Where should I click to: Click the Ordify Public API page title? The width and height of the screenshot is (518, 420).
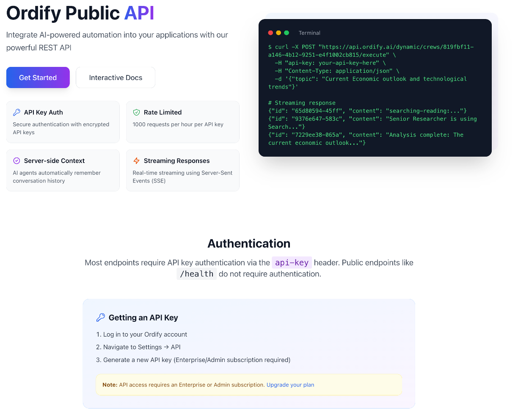coord(80,13)
